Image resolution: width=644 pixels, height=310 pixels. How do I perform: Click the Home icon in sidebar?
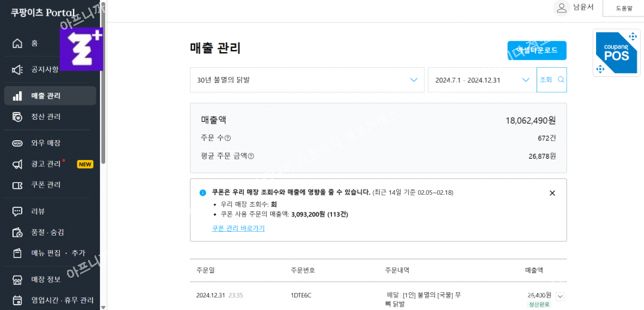click(x=18, y=43)
